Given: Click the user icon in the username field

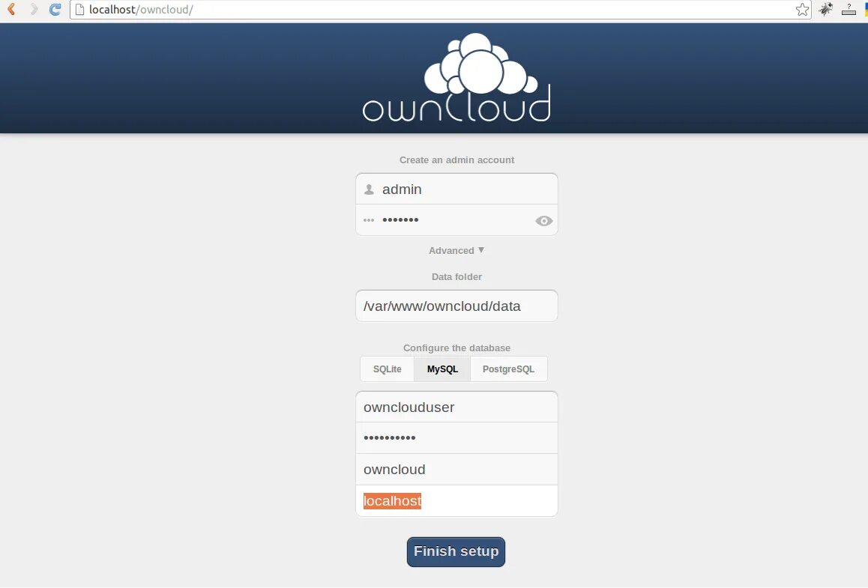Looking at the screenshot, I should pos(369,190).
